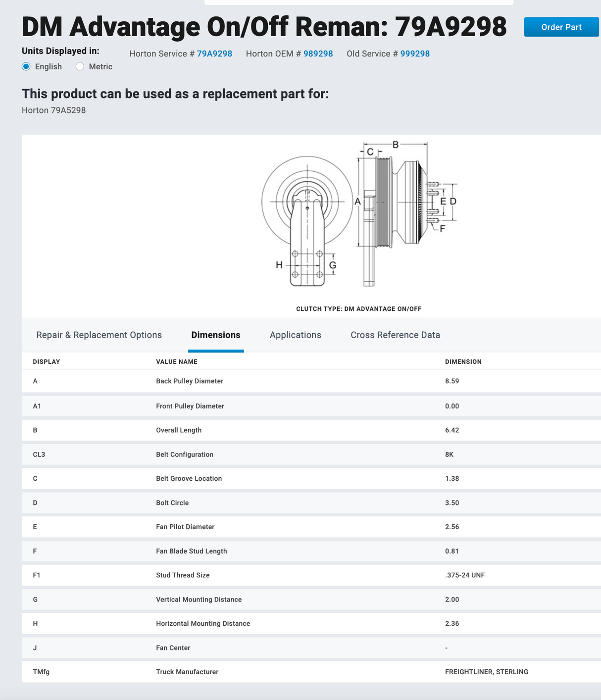Select the Dimensions tab

(x=216, y=335)
